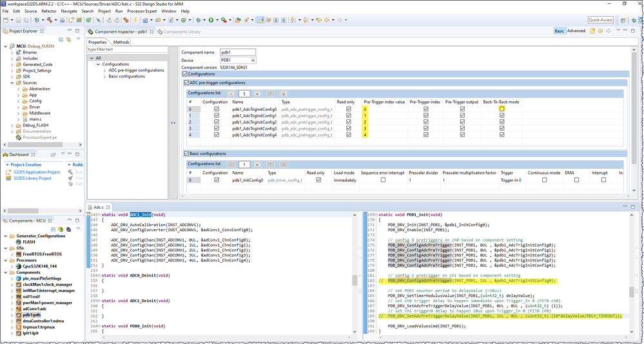This screenshot has width=644, height=344.
Task: Uncheck the ADC pre-trigger configurations checkbox
Action: (x=186, y=83)
